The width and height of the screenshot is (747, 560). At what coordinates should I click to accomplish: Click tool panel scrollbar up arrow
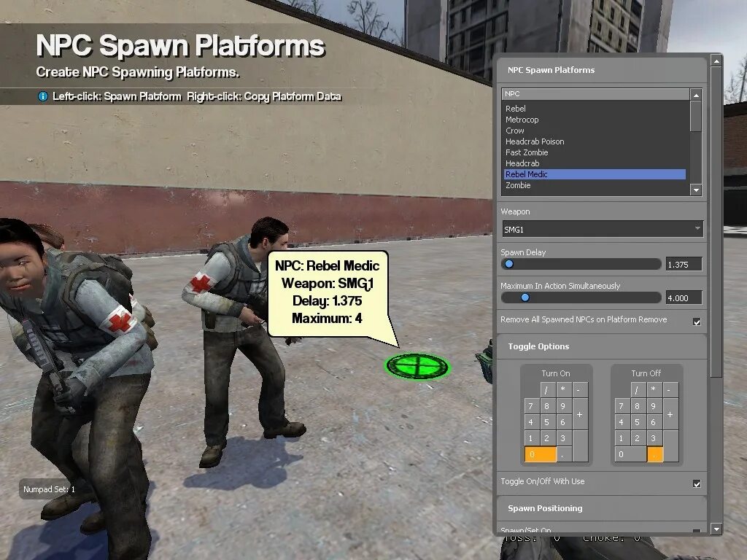click(716, 61)
